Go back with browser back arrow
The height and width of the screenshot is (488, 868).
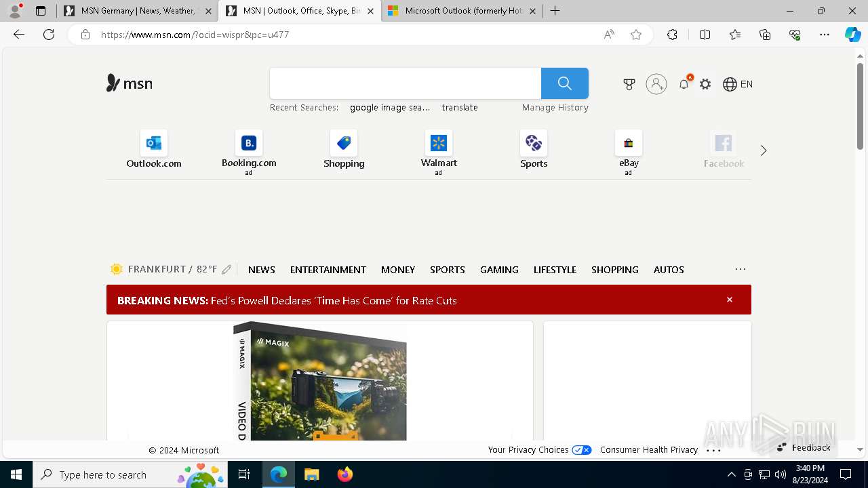click(19, 35)
